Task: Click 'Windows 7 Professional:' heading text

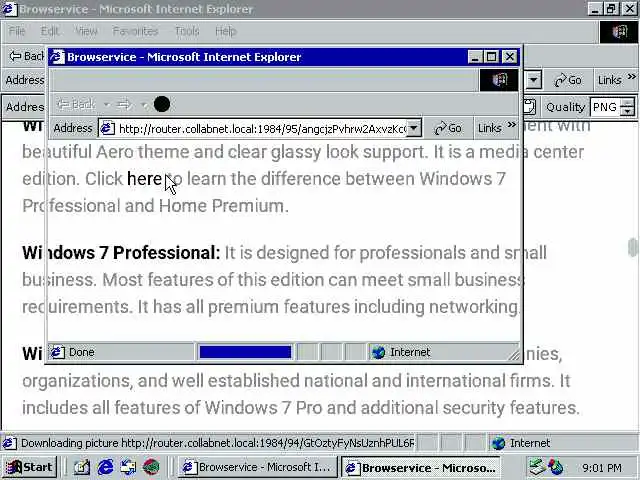Action: [121, 253]
